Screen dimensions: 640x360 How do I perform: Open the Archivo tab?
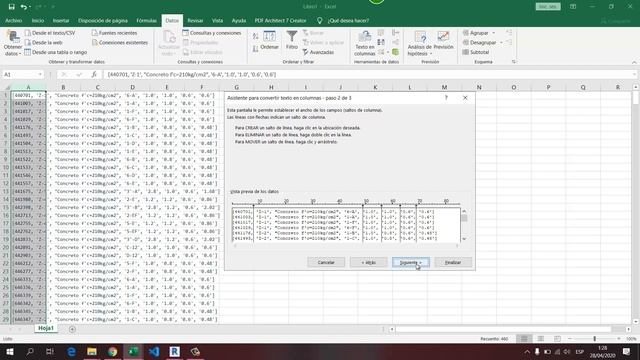point(13,20)
